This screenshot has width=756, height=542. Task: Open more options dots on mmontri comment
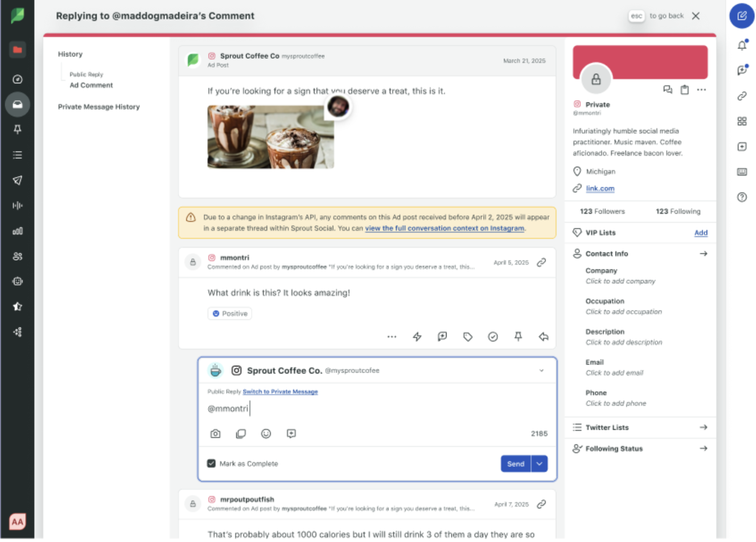click(x=392, y=337)
